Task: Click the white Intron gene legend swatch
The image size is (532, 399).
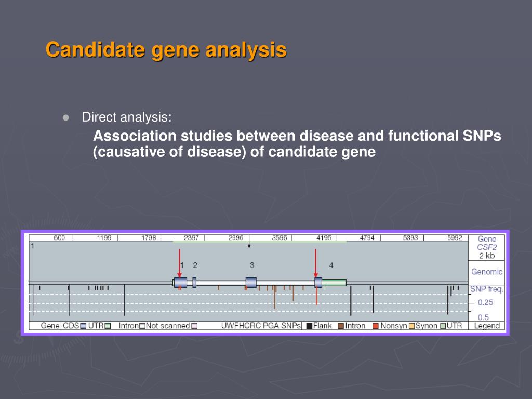Action: [142, 326]
